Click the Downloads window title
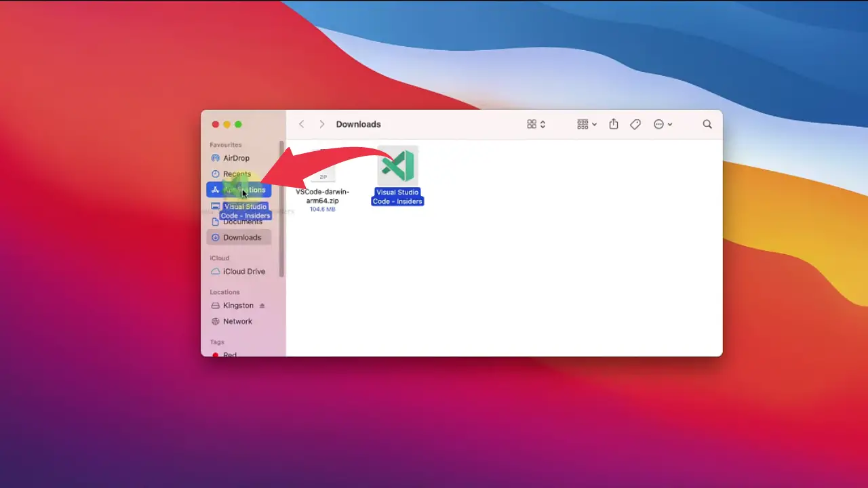 [359, 124]
